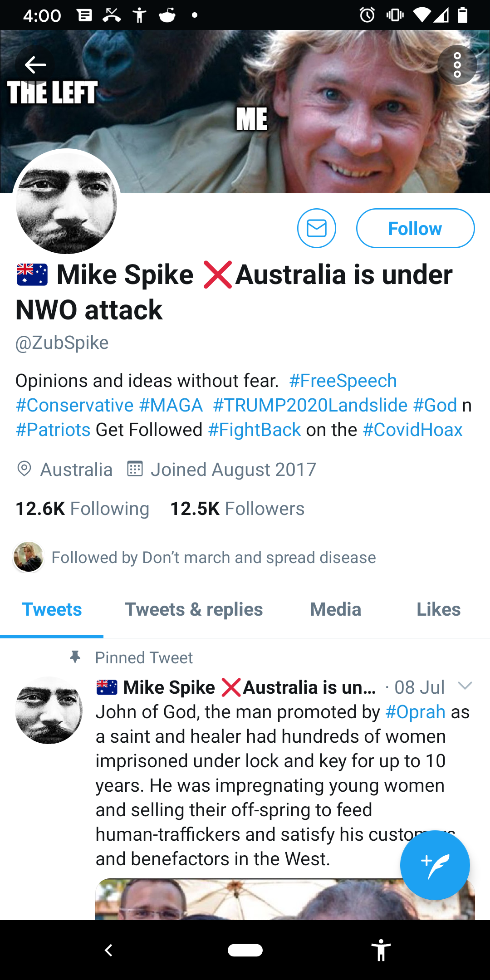View the 12.6K Following list
Screen dimensions: 490x980
coord(82,509)
